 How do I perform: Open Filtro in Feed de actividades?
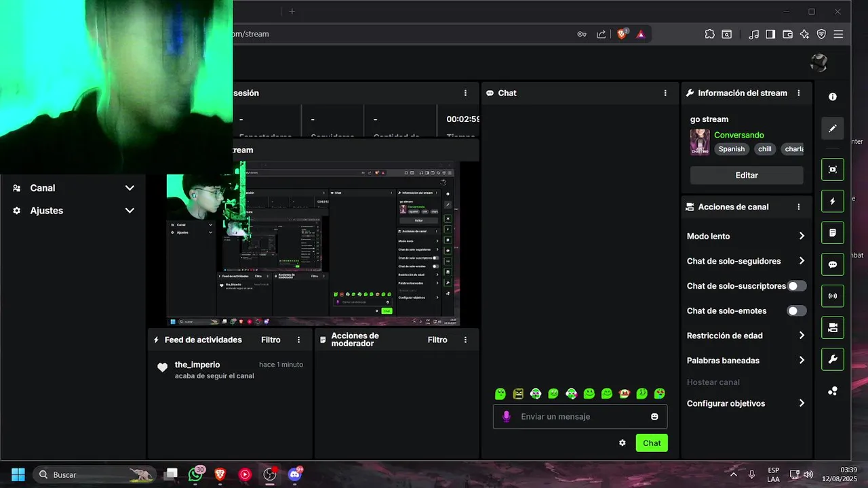[x=271, y=340]
